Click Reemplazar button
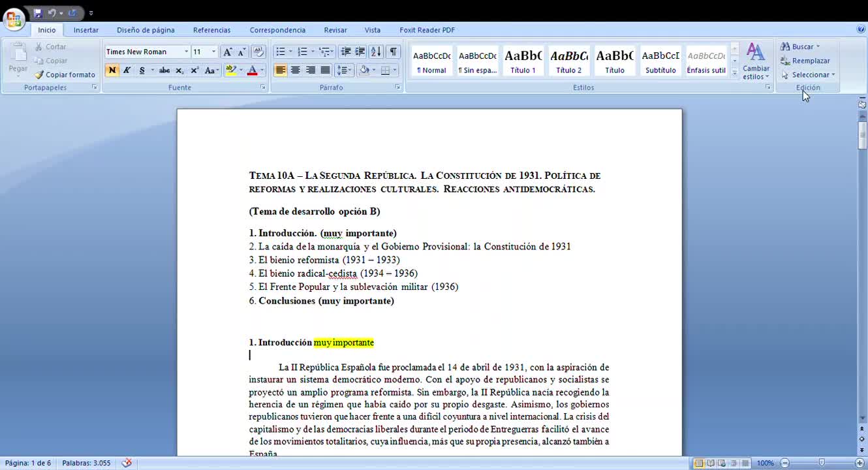 click(805, 61)
